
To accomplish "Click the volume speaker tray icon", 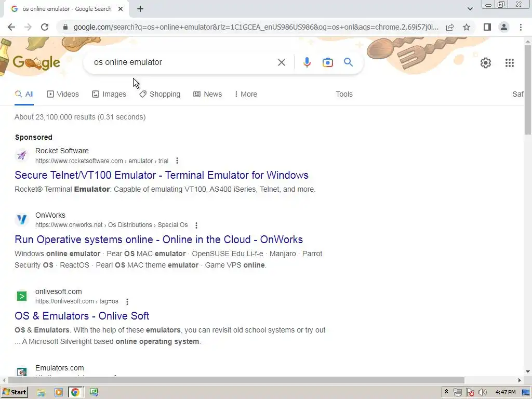I will click(482, 393).
